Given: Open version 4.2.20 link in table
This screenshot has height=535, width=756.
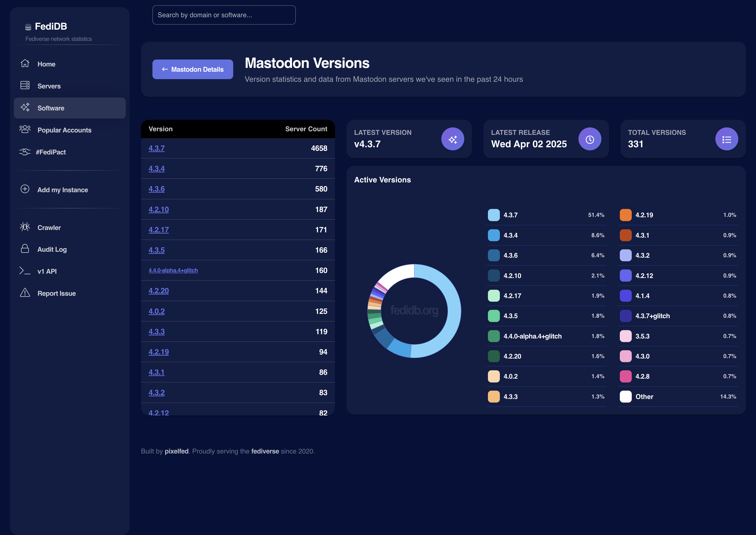Looking at the screenshot, I should point(158,291).
